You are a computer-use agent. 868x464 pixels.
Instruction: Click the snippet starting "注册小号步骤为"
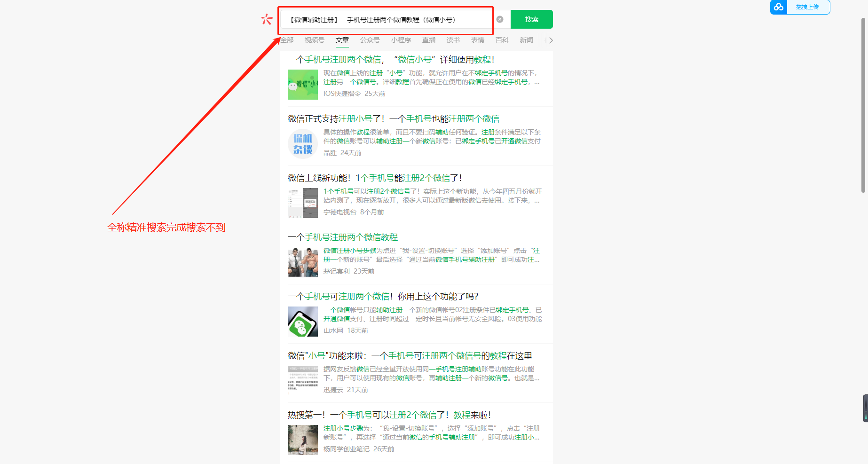click(x=432, y=433)
